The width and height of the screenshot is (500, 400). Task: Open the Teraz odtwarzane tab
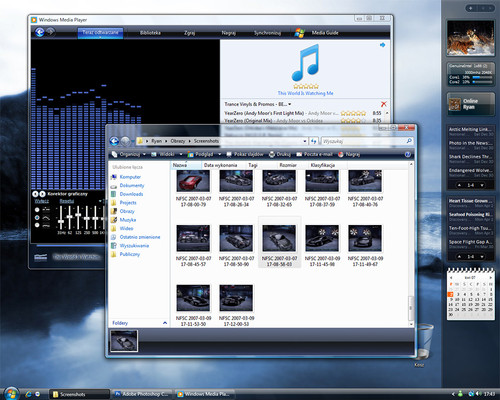[x=100, y=33]
